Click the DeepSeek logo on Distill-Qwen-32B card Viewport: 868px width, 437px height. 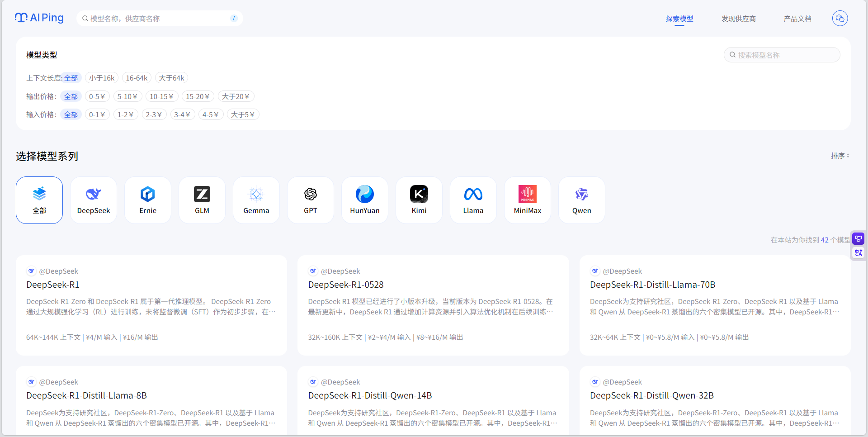(595, 382)
